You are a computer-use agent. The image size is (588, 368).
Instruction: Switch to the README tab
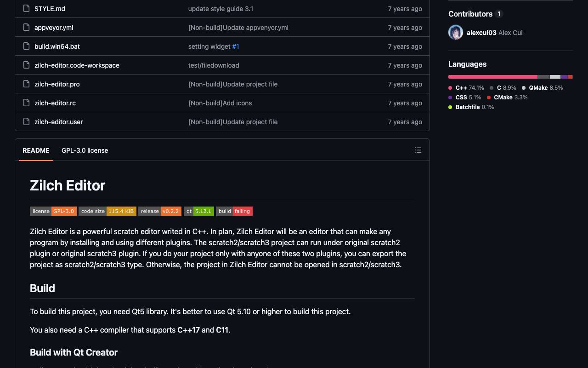[x=36, y=150]
